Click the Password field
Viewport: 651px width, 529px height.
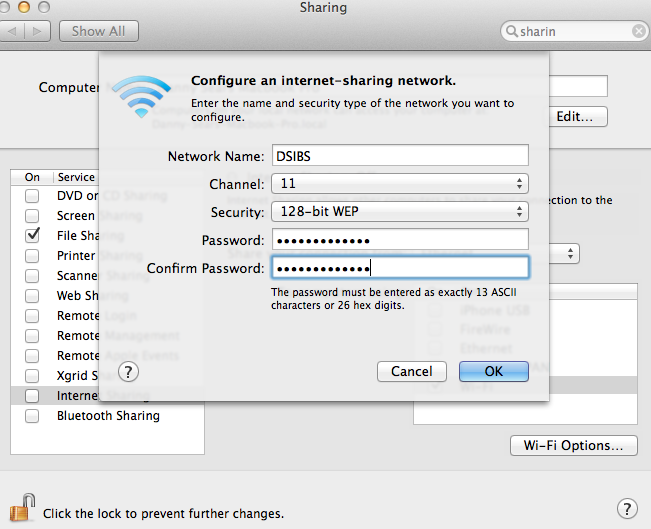point(400,240)
